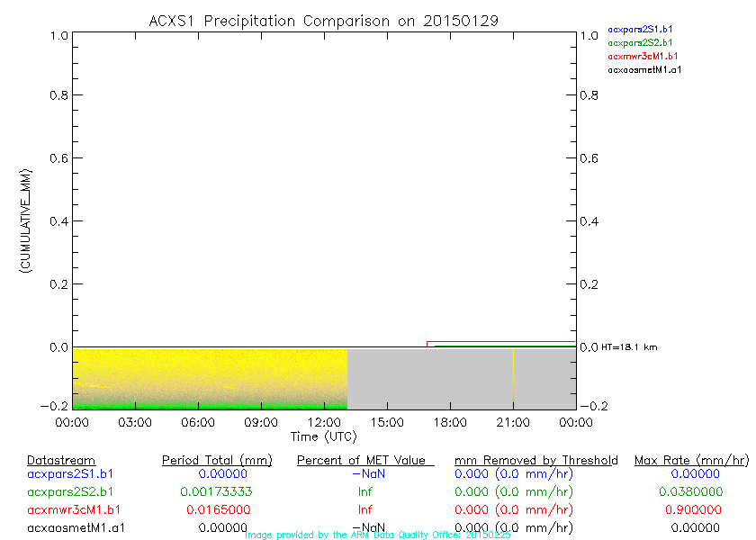Click the Max Rate (mm/hr) column header
This screenshot has height=540, width=756.
point(690,460)
